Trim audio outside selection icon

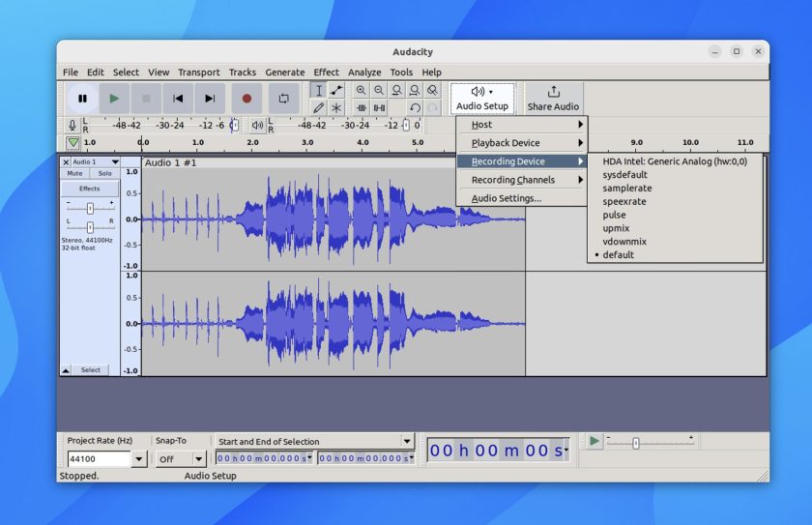[x=362, y=107]
